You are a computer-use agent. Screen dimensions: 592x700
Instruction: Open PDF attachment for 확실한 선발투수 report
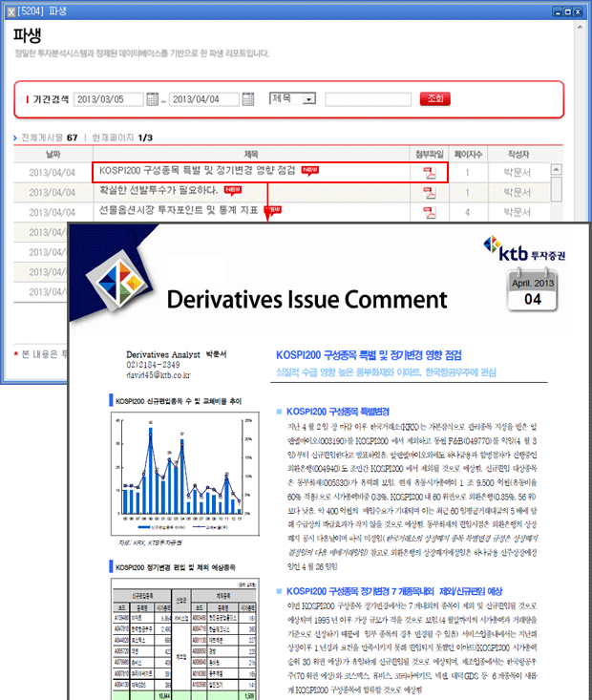[x=429, y=192]
